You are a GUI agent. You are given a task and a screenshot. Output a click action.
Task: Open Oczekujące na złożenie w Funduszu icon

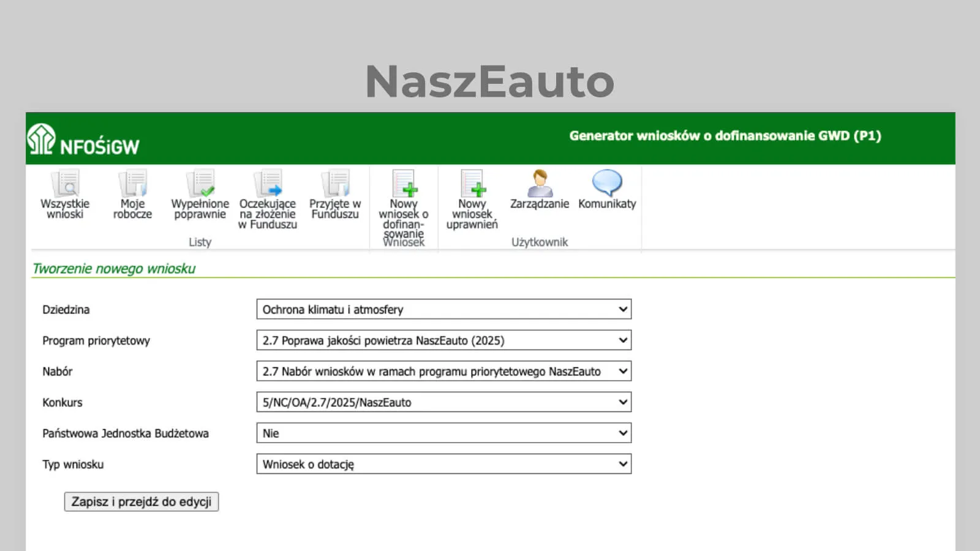pos(268,183)
